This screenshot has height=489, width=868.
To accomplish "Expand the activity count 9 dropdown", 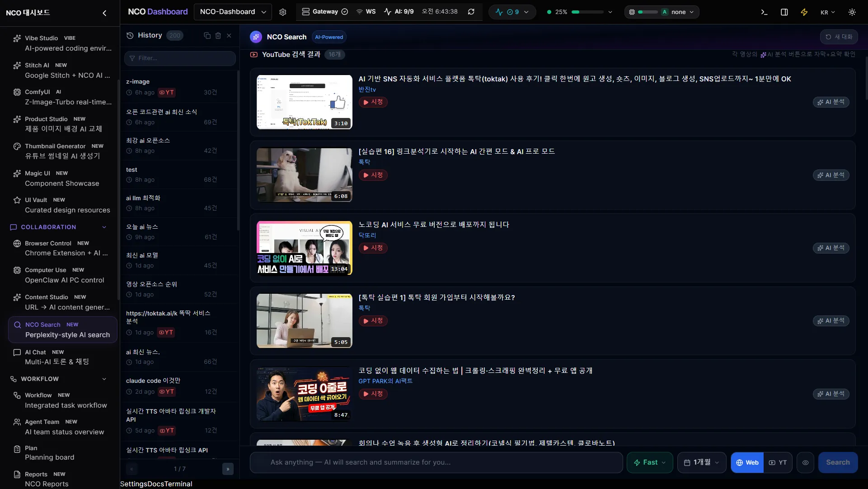I will [512, 12].
